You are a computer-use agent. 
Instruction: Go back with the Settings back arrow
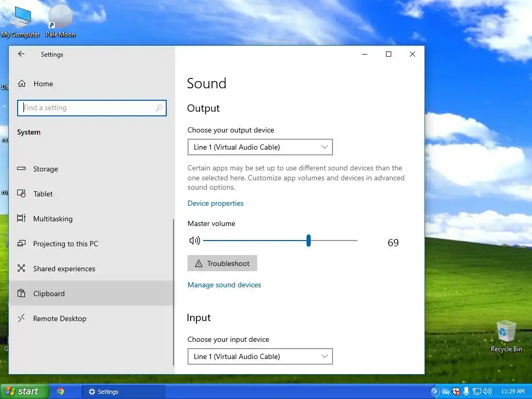(21, 54)
